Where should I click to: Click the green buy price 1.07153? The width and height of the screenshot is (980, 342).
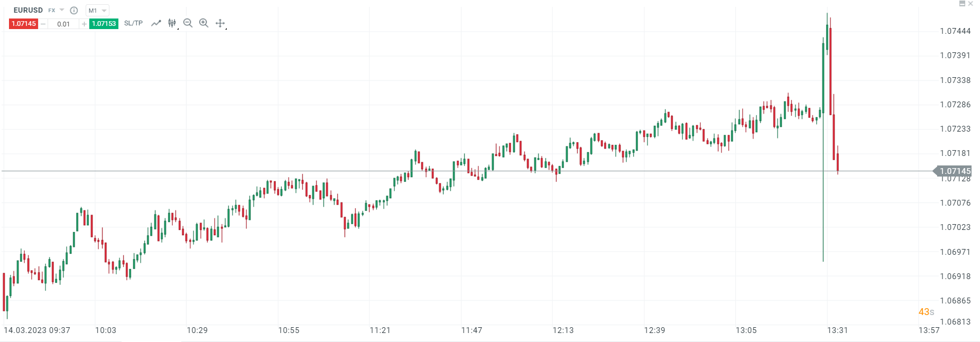click(x=104, y=24)
